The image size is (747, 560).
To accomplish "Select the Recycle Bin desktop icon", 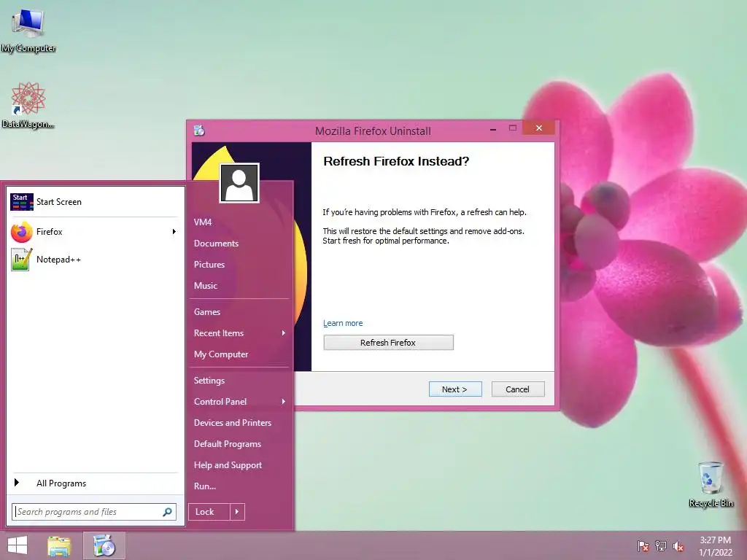I will [711, 484].
